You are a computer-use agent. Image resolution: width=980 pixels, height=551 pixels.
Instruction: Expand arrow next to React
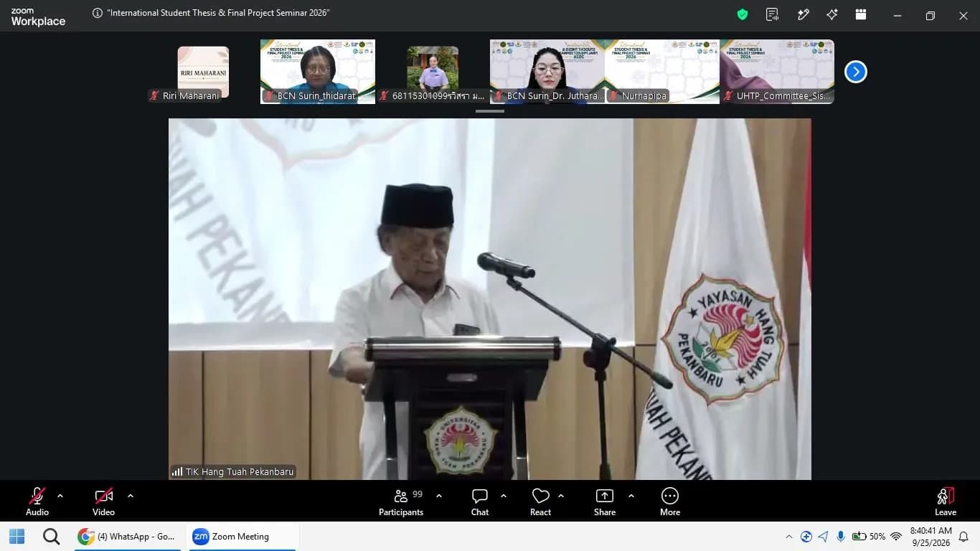point(561,496)
